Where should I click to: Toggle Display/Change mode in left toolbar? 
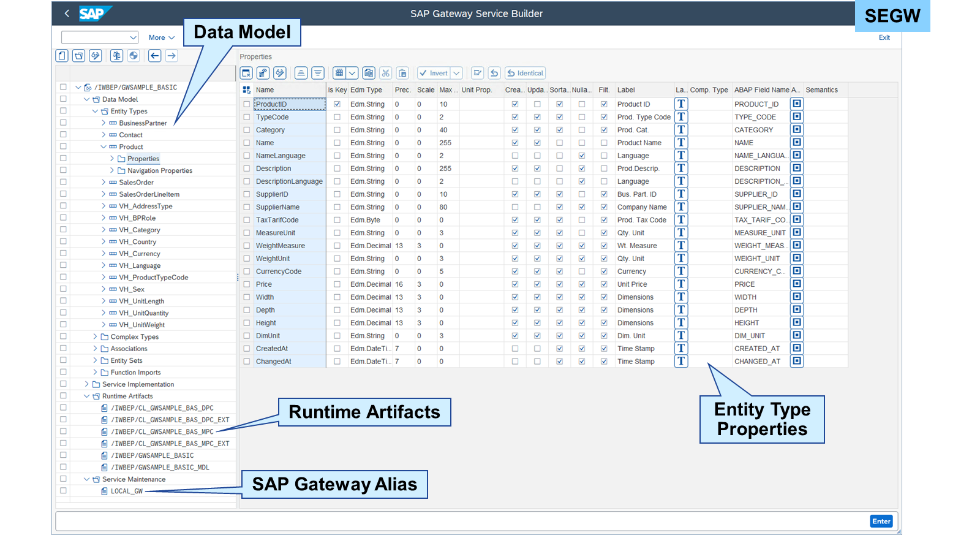pyautogui.click(x=96, y=56)
